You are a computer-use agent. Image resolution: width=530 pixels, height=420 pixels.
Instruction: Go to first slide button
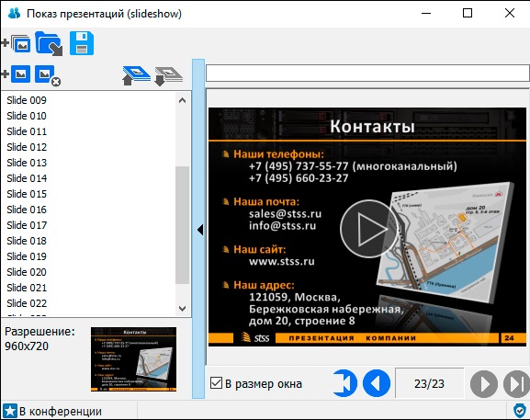pyautogui.click(x=344, y=383)
